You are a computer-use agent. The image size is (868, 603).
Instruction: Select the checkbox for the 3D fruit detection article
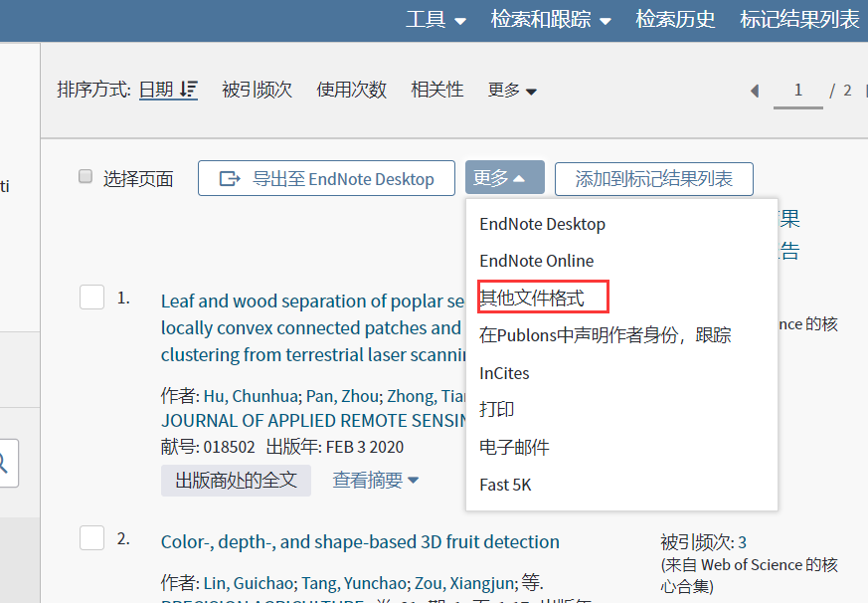(x=91, y=537)
